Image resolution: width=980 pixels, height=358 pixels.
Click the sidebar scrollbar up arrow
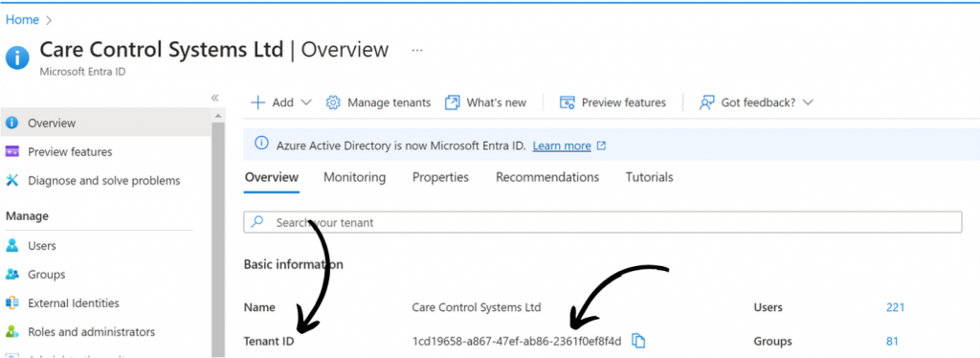pyautogui.click(x=218, y=116)
